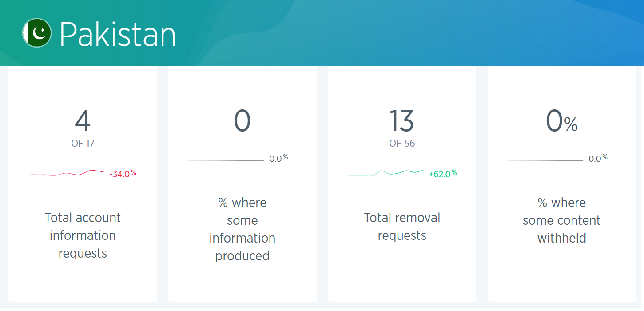Click the "OF 56" text
This screenshot has height=311, width=644.
coord(402,144)
